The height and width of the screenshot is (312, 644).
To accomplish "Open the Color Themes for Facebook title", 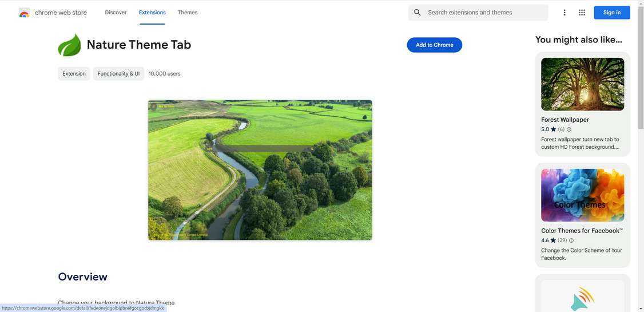I will pos(582,231).
